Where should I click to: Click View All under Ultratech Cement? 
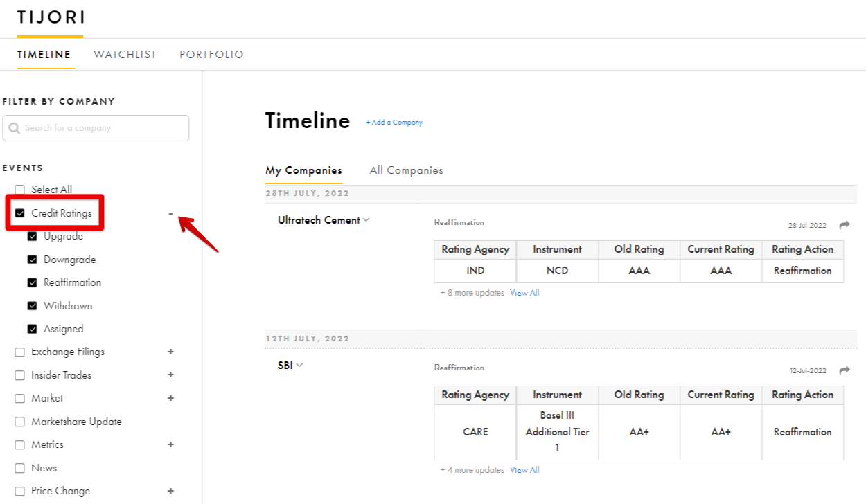pyautogui.click(x=524, y=293)
